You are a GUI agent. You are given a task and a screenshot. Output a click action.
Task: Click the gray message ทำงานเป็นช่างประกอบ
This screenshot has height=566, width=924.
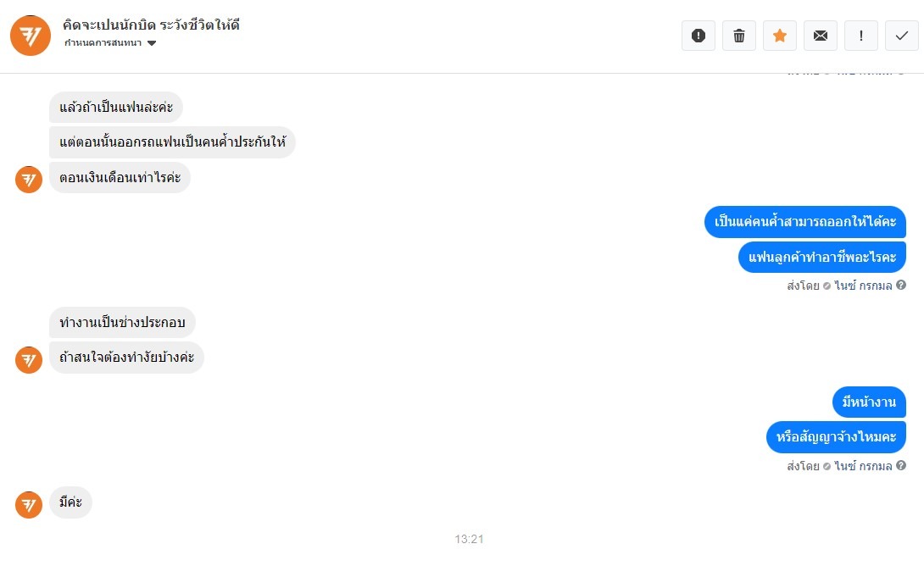pyautogui.click(x=122, y=322)
